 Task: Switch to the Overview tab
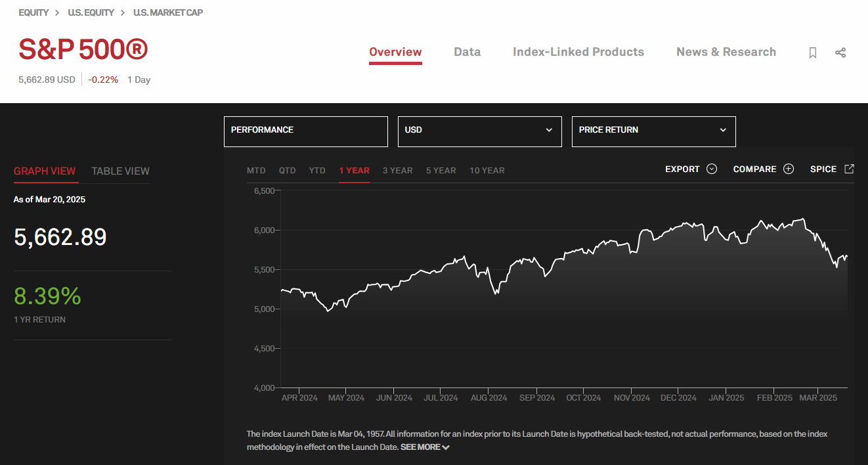(395, 52)
